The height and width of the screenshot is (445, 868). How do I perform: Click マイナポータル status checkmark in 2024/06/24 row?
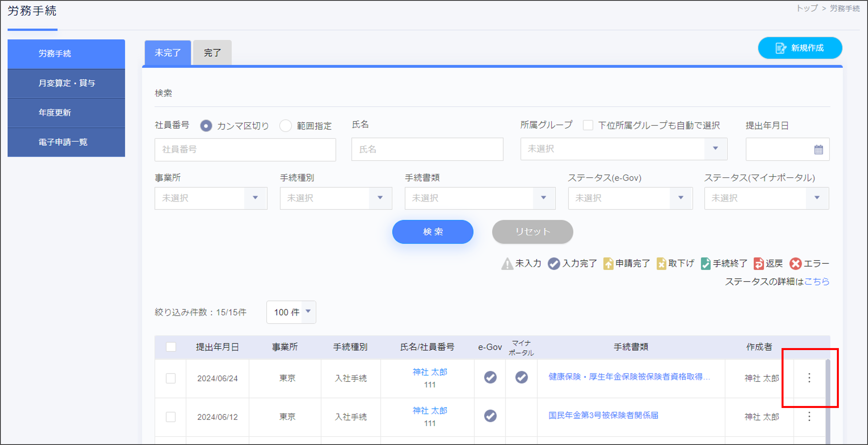click(521, 377)
